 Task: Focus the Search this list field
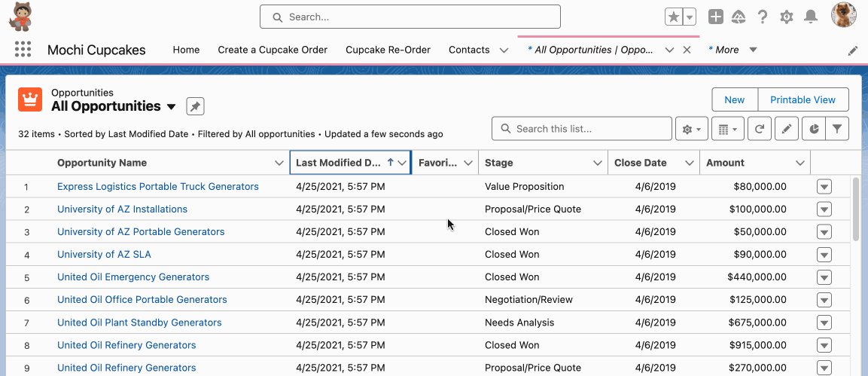pos(582,128)
